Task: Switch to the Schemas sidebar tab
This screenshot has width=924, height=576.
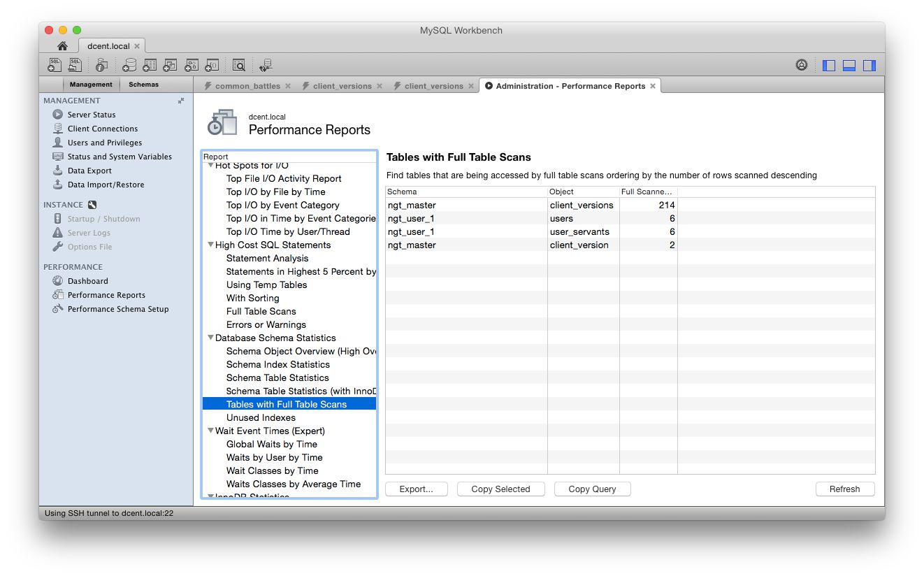Action: (x=143, y=85)
